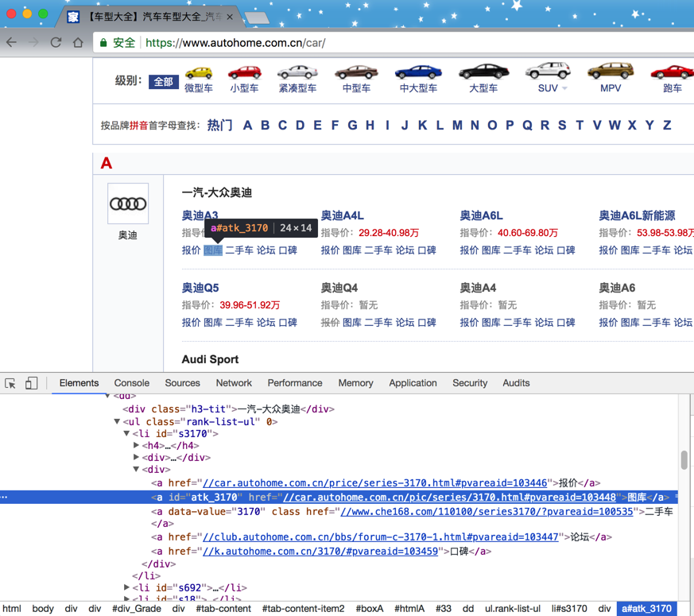Select the silver 紧凑型车 car icon
The image size is (694, 616).
point(297,72)
